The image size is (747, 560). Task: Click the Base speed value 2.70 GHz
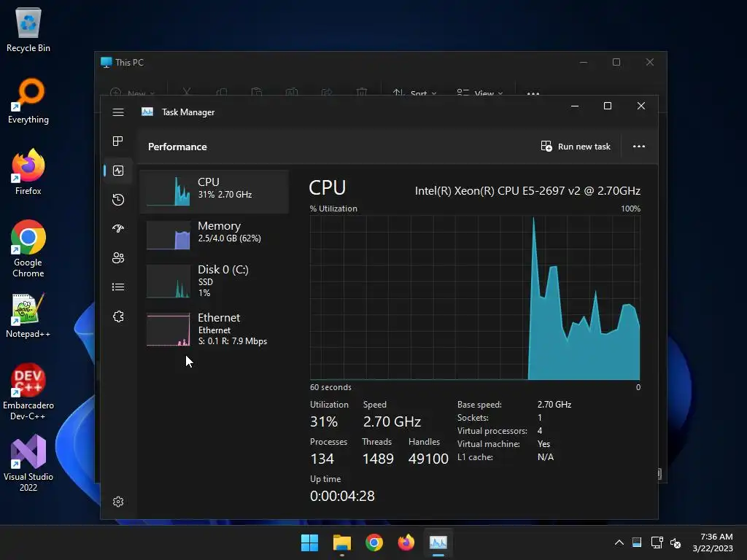[554, 404]
